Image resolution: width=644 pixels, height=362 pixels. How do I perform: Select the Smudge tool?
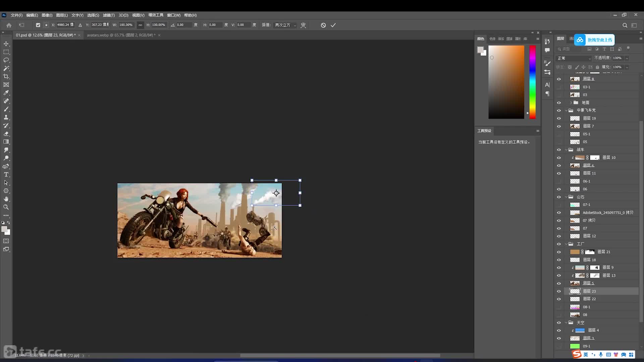point(6,150)
